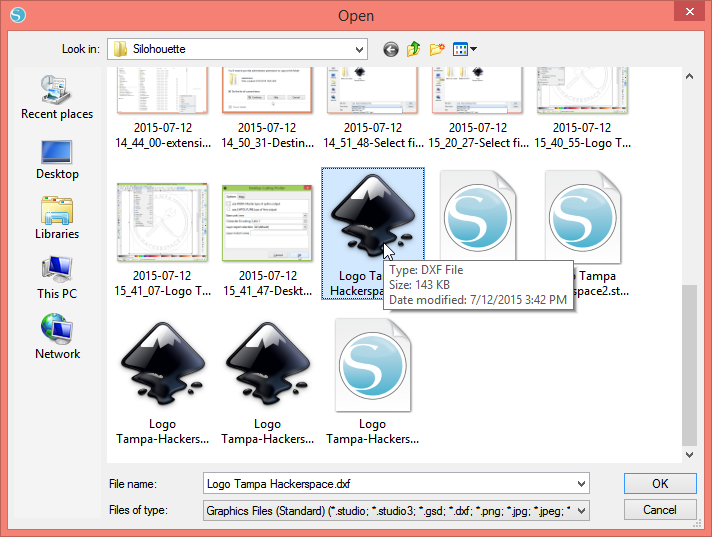Open Desktop in the sidebar
712x537 pixels.
point(57,160)
